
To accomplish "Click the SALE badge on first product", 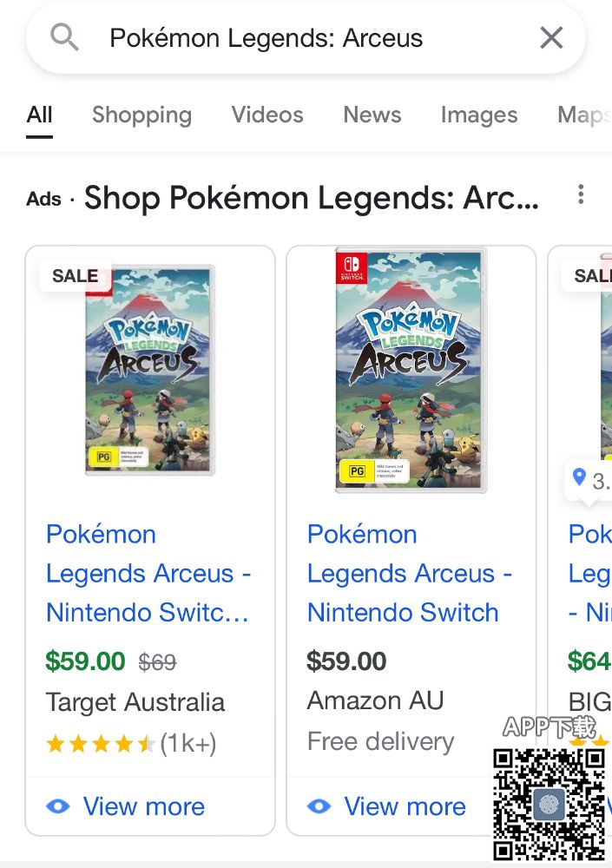I will 75,276.
